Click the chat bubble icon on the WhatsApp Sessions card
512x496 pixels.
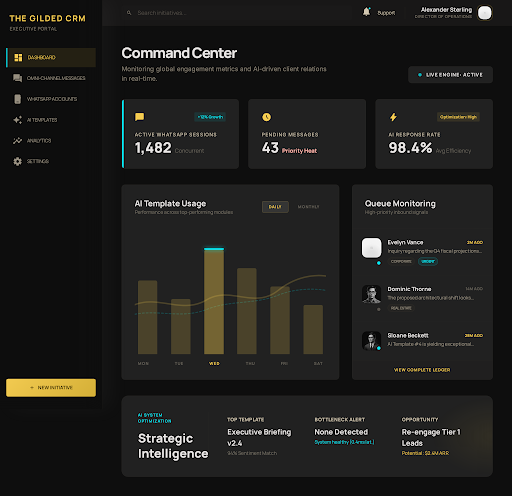(139, 117)
